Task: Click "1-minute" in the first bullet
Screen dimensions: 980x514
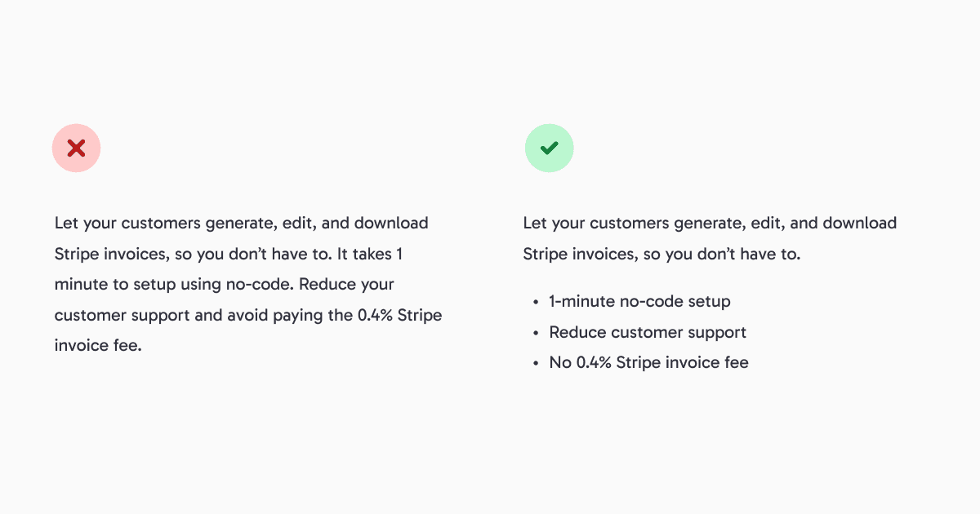Action: tap(581, 302)
